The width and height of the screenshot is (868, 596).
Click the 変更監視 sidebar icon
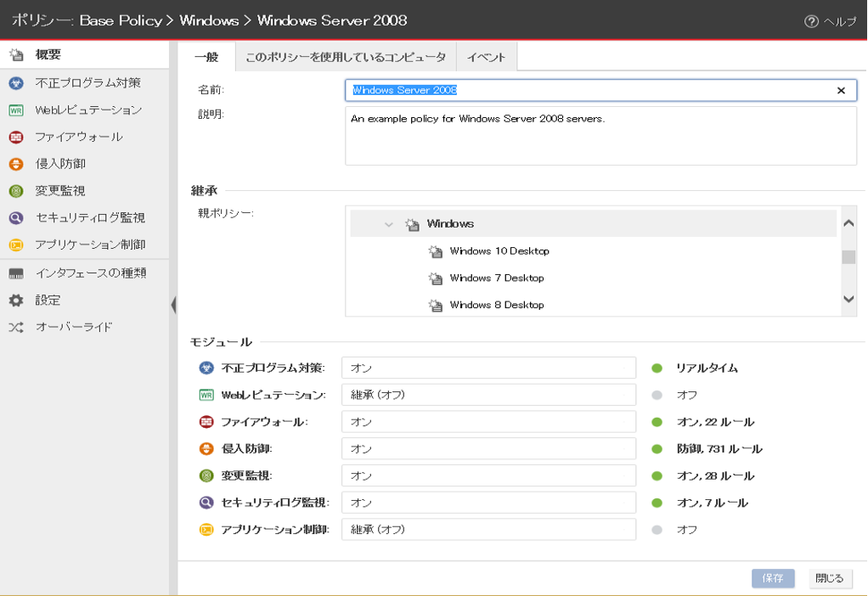(16, 191)
